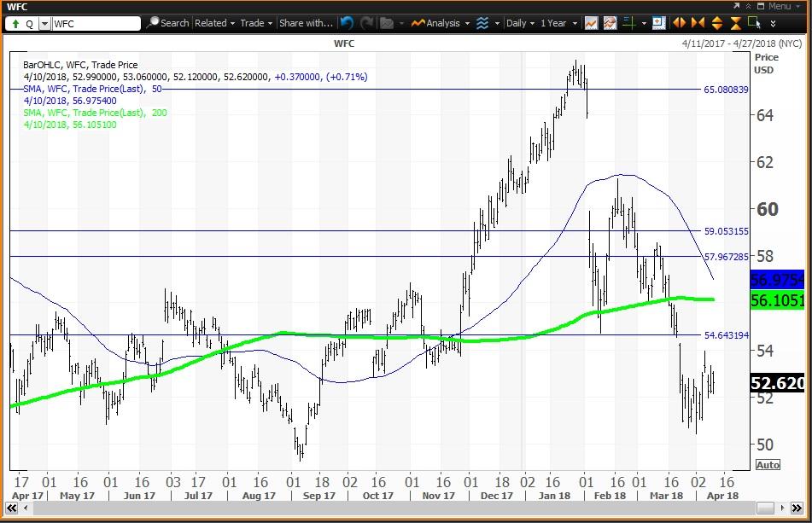812x523 pixels.
Task: Click the window maximize icon beside Menu
Action: click(x=761, y=6)
